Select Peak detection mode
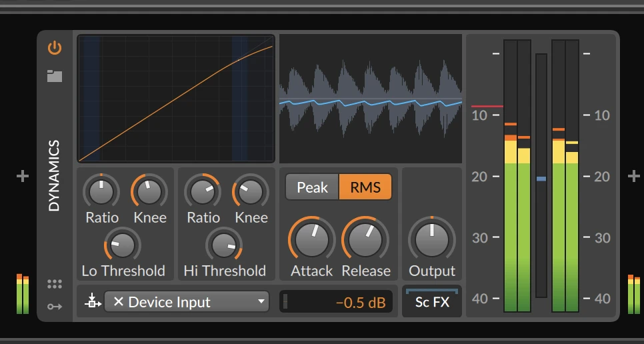The image size is (644, 344). click(x=312, y=187)
